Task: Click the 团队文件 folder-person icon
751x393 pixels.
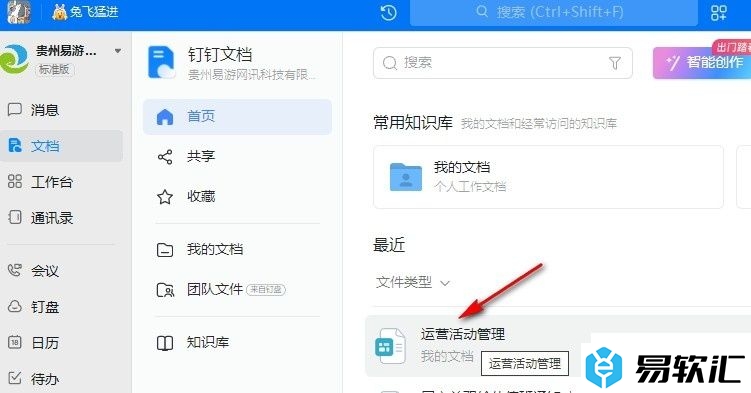Action: click(x=165, y=290)
